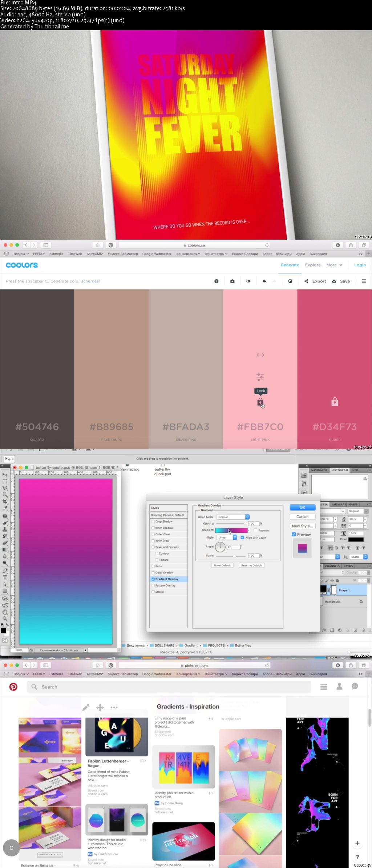
Task: Click the gradient overlay Opacity slider
Action: [231, 524]
